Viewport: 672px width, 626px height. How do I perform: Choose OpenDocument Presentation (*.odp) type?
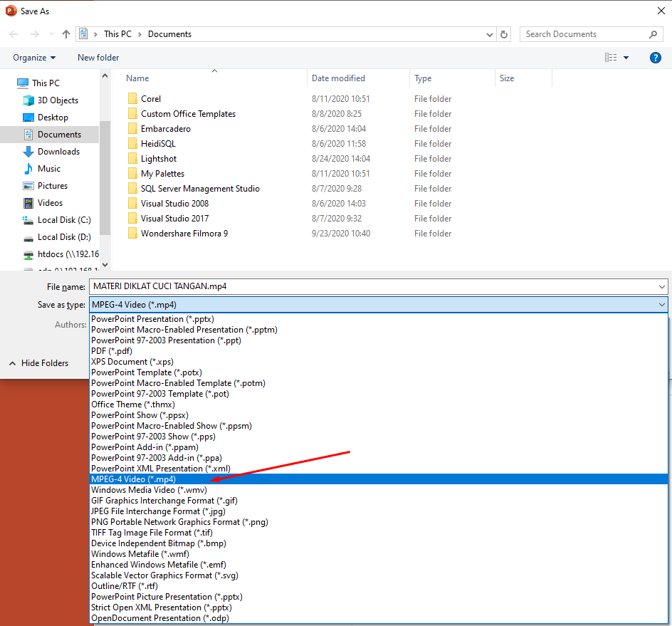tap(379, 618)
